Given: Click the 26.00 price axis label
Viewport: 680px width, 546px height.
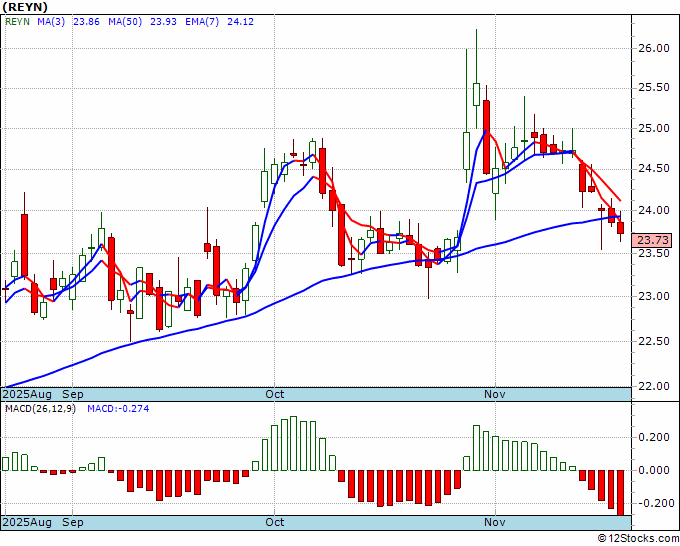Looking at the screenshot, I should click(x=654, y=48).
